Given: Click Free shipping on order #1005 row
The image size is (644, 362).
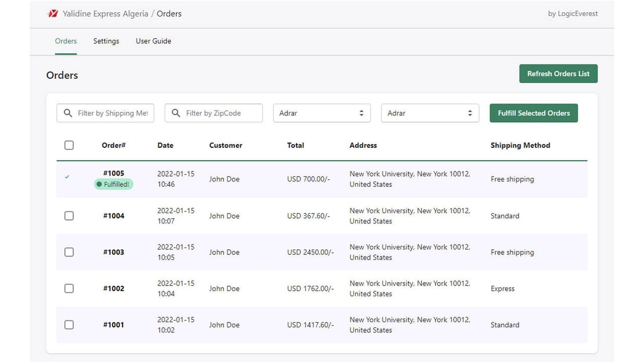Looking at the screenshot, I should [x=512, y=179].
